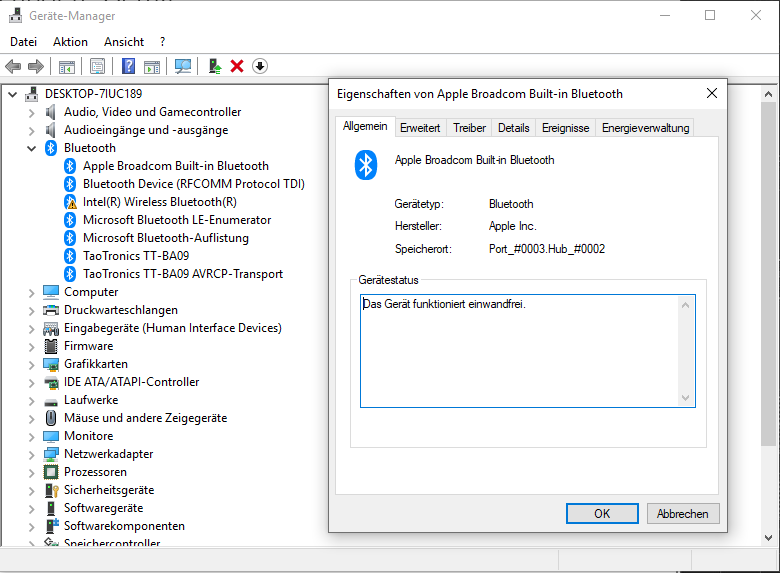Click the Computer category icon
The width and height of the screenshot is (780, 573).
pyautogui.click(x=51, y=292)
